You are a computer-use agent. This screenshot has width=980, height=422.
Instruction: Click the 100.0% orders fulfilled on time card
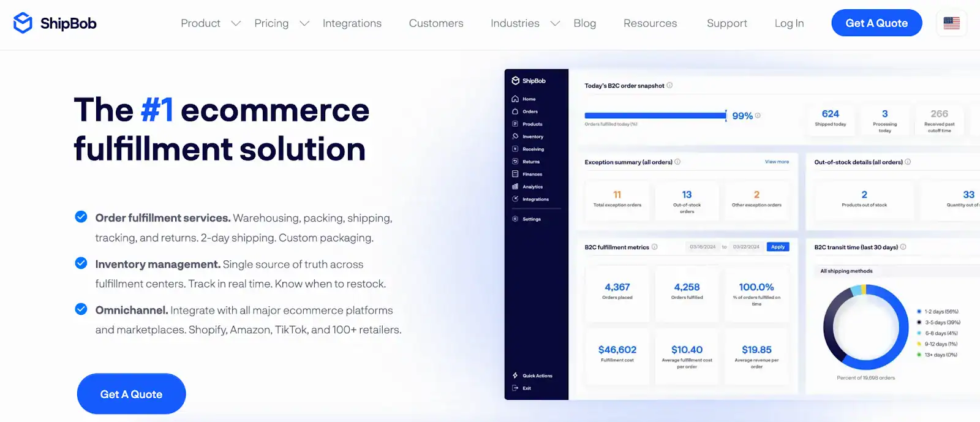[x=756, y=293]
